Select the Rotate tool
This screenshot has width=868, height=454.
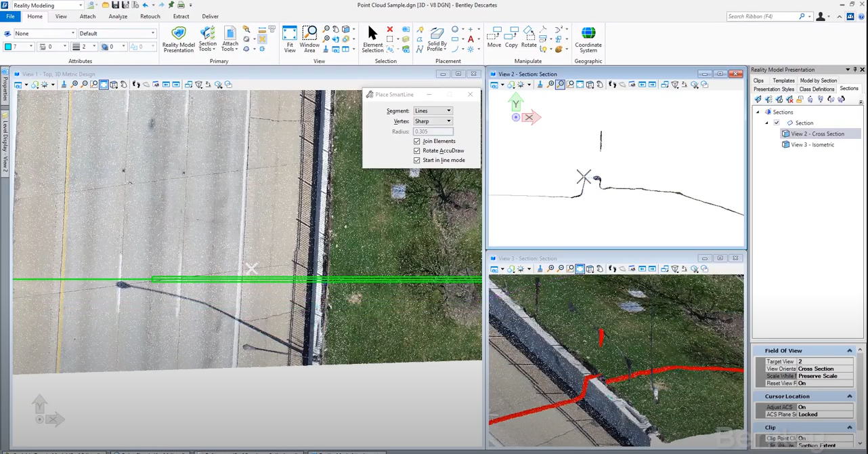(529, 37)
